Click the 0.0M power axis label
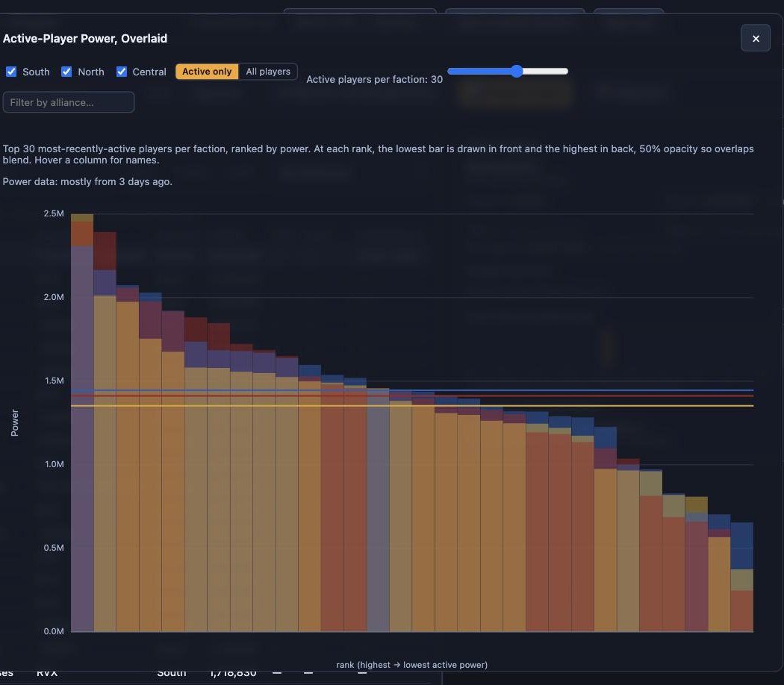The image size is (784, 685). point(54,631)
